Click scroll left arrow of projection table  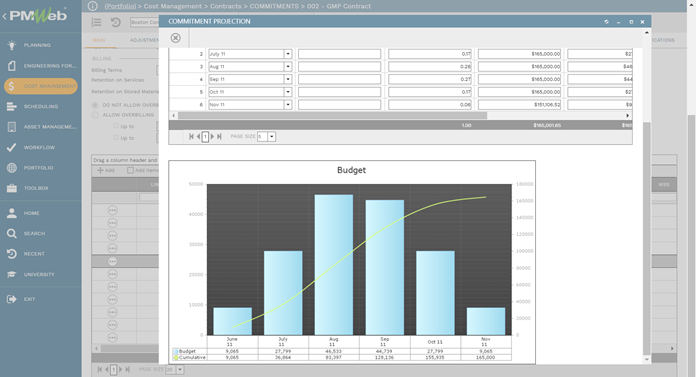click(174, 115)
